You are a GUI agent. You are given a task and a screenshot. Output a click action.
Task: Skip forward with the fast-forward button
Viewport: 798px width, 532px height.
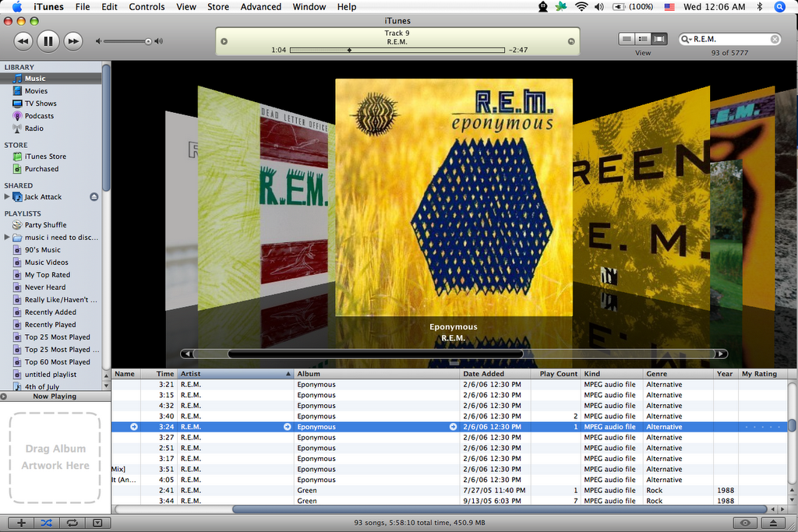[x=73, y=41]
